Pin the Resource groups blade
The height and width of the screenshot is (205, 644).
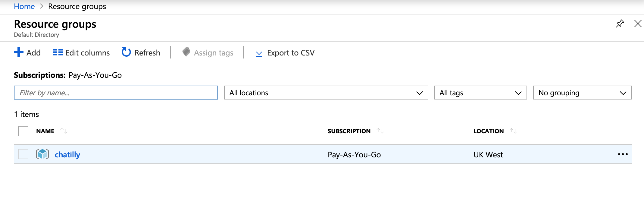pos(620,24)
